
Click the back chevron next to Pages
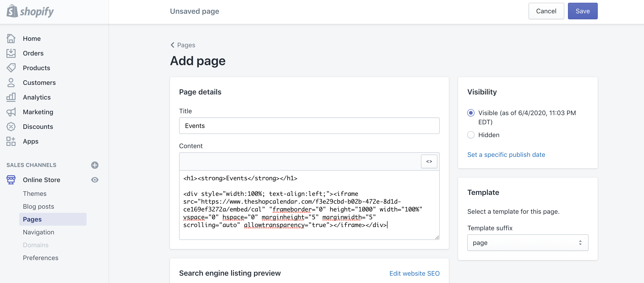[x=172, y=45]
